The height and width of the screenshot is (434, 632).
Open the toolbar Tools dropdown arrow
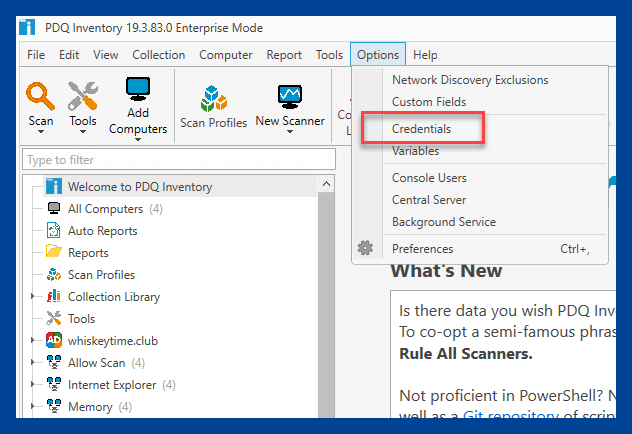(x=83, y=132)
